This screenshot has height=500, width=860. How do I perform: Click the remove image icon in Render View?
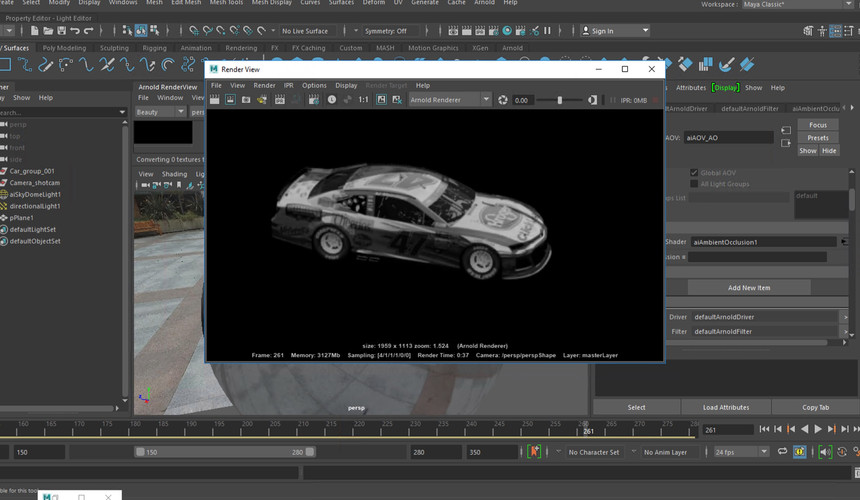pyautogui.click(x=396, y=100)
